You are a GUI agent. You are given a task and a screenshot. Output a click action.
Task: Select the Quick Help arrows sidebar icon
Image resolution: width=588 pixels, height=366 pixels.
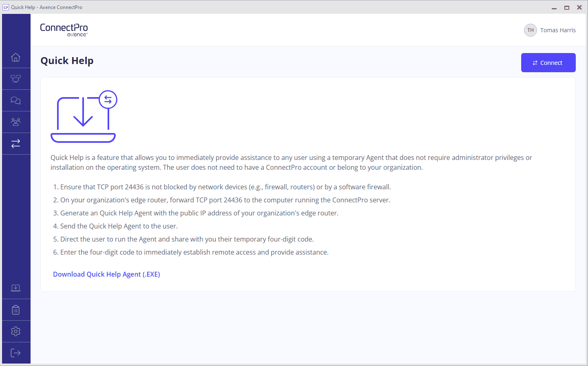[x=16, y=144]
